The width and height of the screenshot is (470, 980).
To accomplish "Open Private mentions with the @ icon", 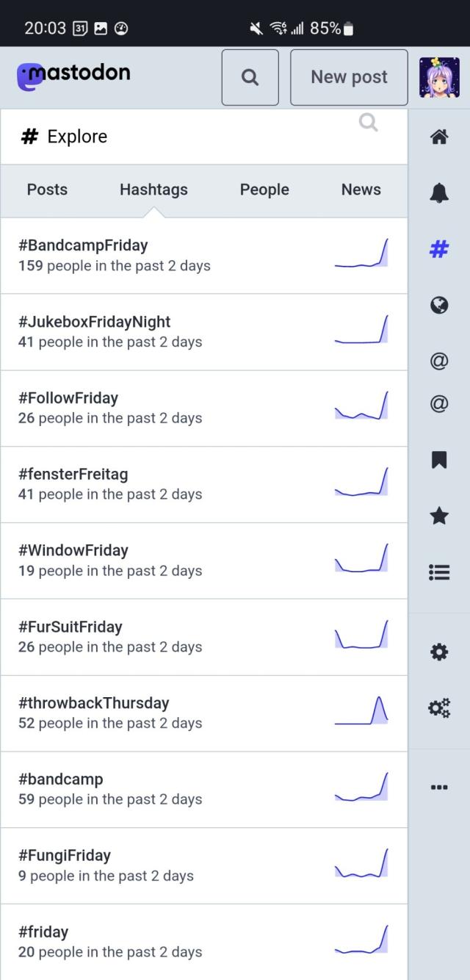I will (x=438, y=361).
